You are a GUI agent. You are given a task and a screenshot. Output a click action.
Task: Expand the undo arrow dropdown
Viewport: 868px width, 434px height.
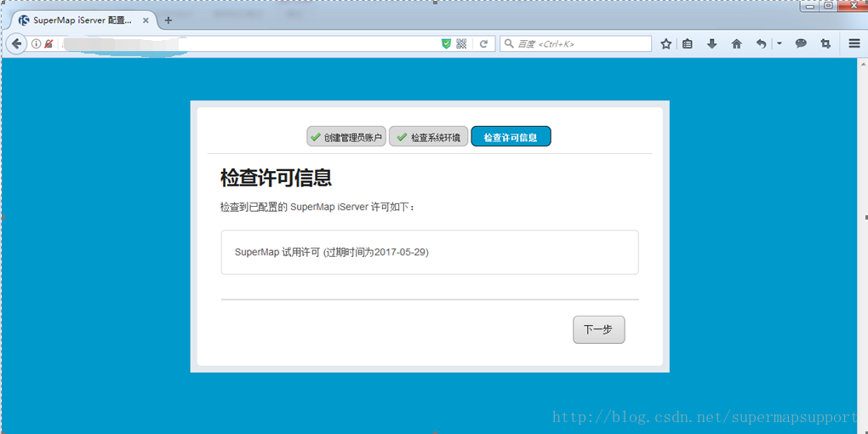pos(779,43)
